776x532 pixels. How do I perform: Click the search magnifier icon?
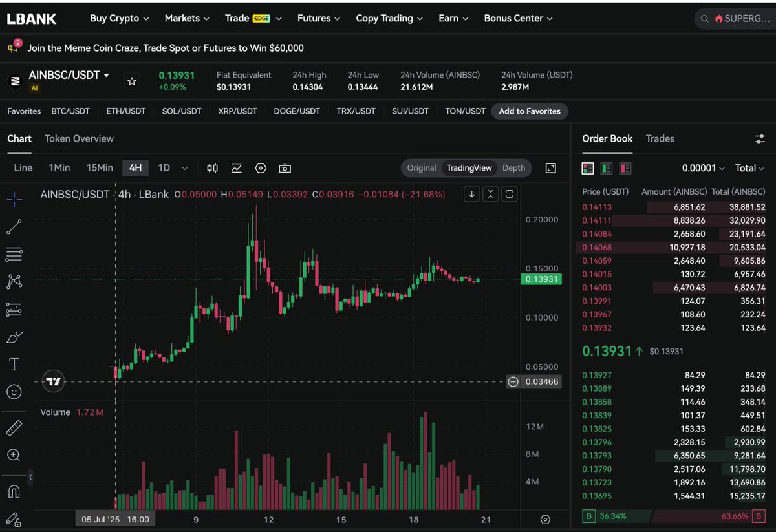705,19
